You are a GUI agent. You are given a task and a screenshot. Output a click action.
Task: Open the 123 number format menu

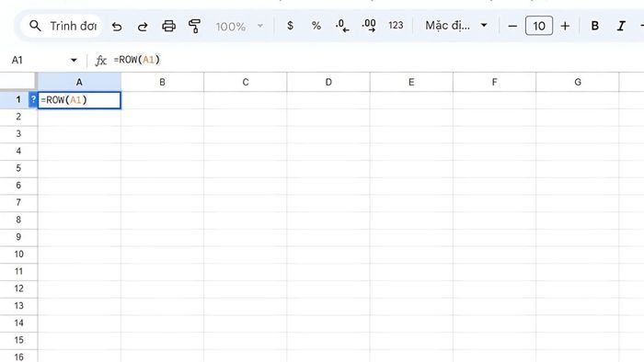click(396, 26)
